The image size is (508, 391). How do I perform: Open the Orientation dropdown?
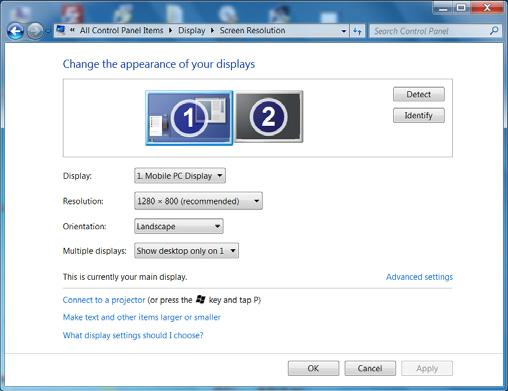(x=179, y=226)
